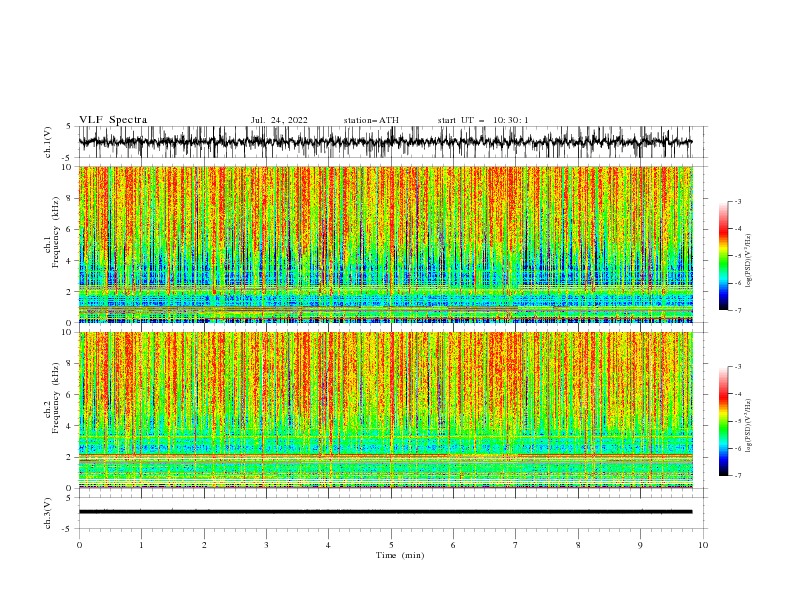Click the "-7" tick on ch.2 color bar
792x612 pixels.
pos(737,476)
